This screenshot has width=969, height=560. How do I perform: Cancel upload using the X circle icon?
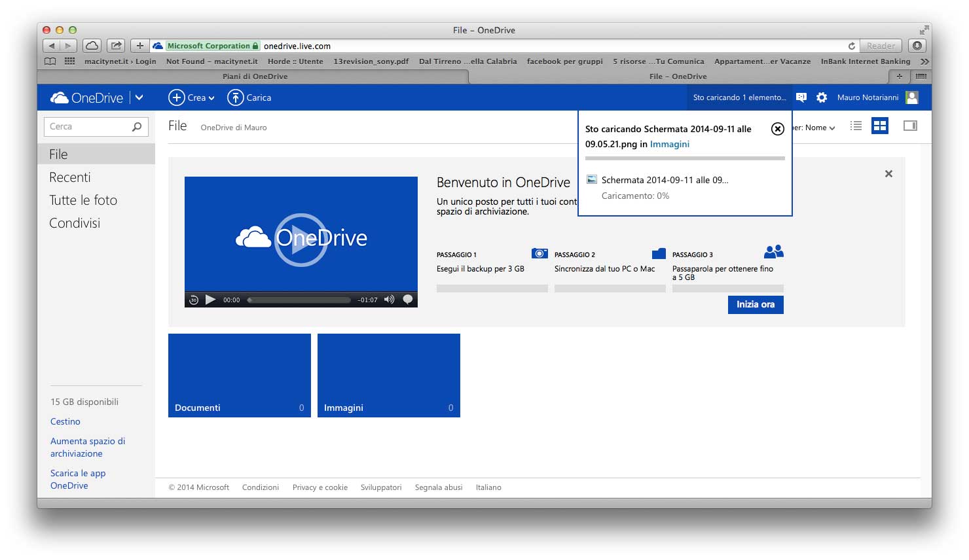coord(777,129)
